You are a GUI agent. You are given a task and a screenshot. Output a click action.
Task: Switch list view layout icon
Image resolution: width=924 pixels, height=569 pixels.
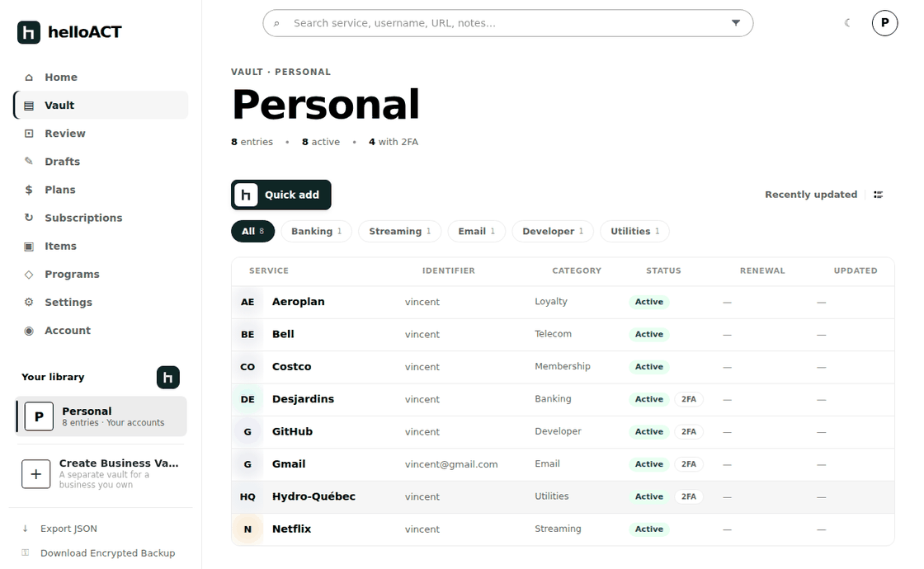pyautogui.click(x=878, y=195)
